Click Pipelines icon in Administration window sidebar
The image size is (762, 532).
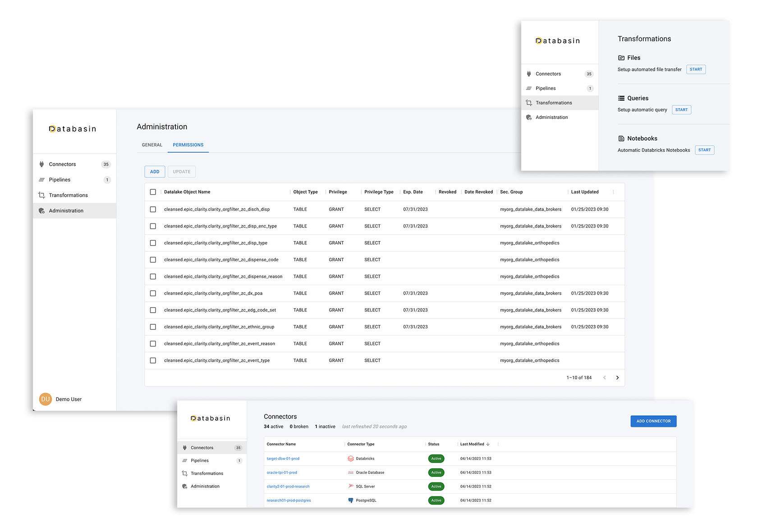tap(41, 180)
